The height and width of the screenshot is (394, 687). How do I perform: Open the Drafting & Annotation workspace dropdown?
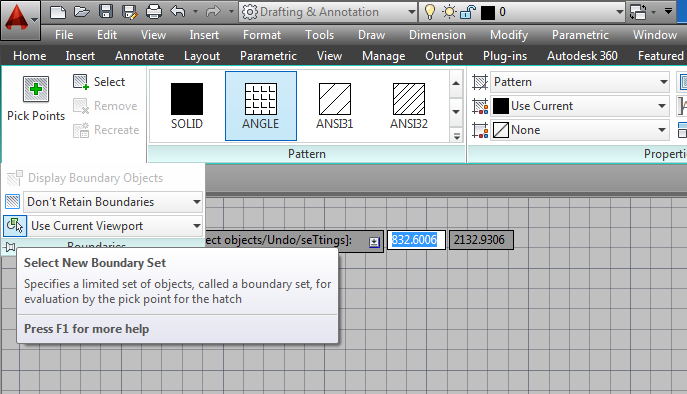coord(329,12)
